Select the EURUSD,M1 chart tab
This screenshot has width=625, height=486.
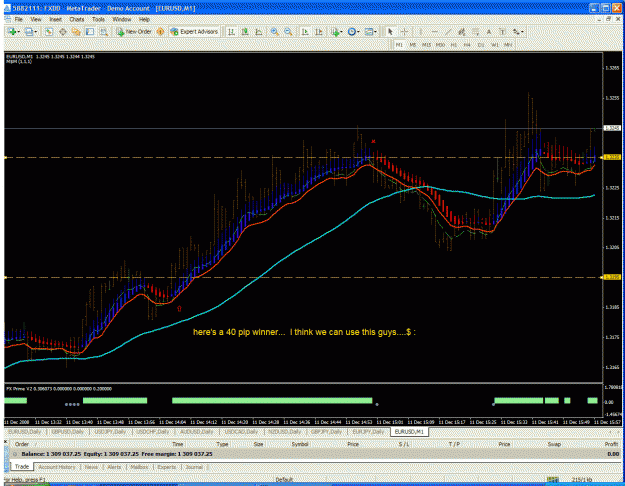pyautogui.click(x=409, y=432)
